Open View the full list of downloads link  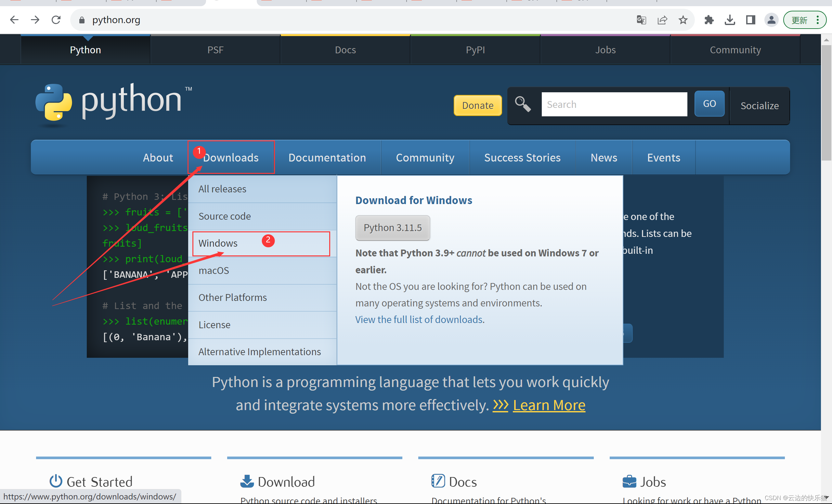[419, 320]
